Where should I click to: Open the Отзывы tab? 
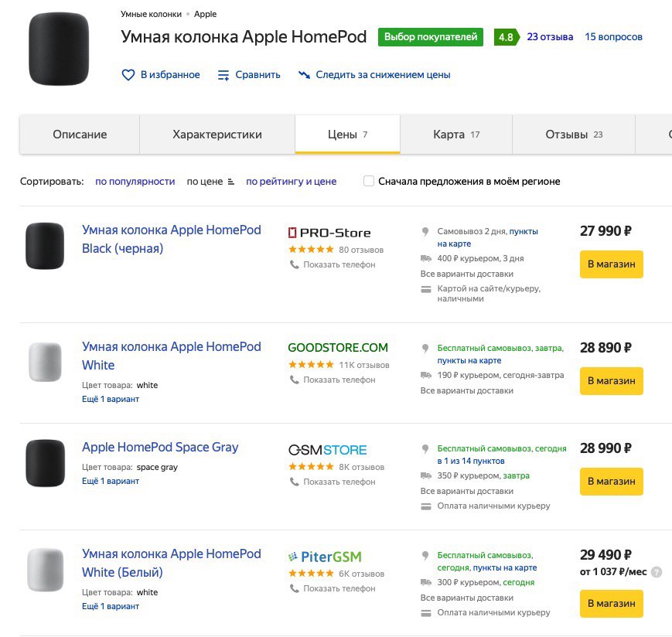click(574, 135)
